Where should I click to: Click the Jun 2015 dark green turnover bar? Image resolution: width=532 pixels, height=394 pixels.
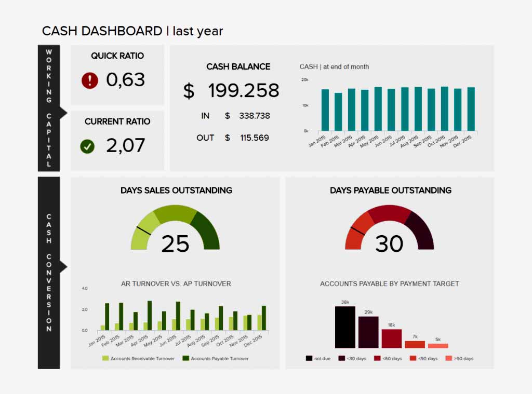pos(178,316)
